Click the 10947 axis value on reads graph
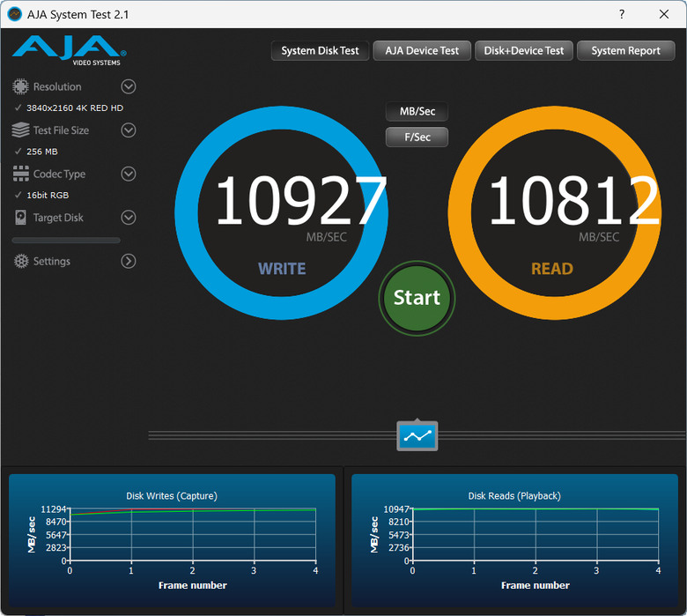 point(396,509)
